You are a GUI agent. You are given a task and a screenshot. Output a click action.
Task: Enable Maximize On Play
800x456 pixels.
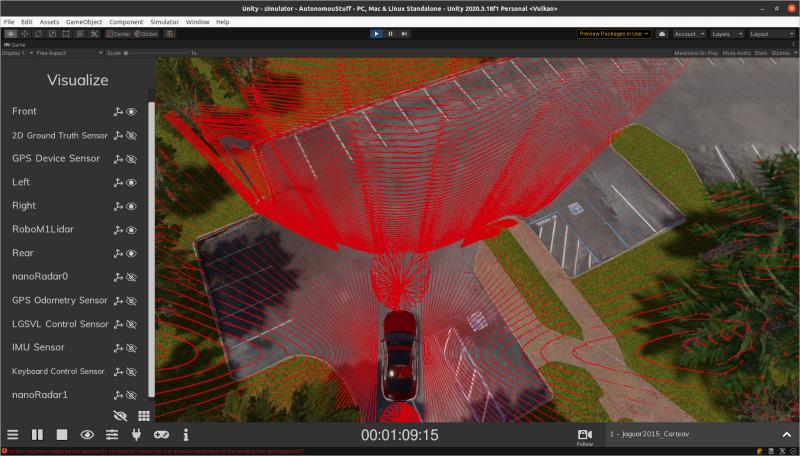coord(696,53)
